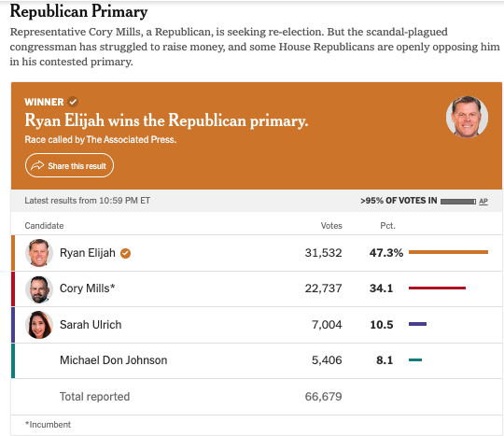Select the Michael Don Johnson candidate name
504x436 pixels.
pyautogui.click(x=114, y=360)
